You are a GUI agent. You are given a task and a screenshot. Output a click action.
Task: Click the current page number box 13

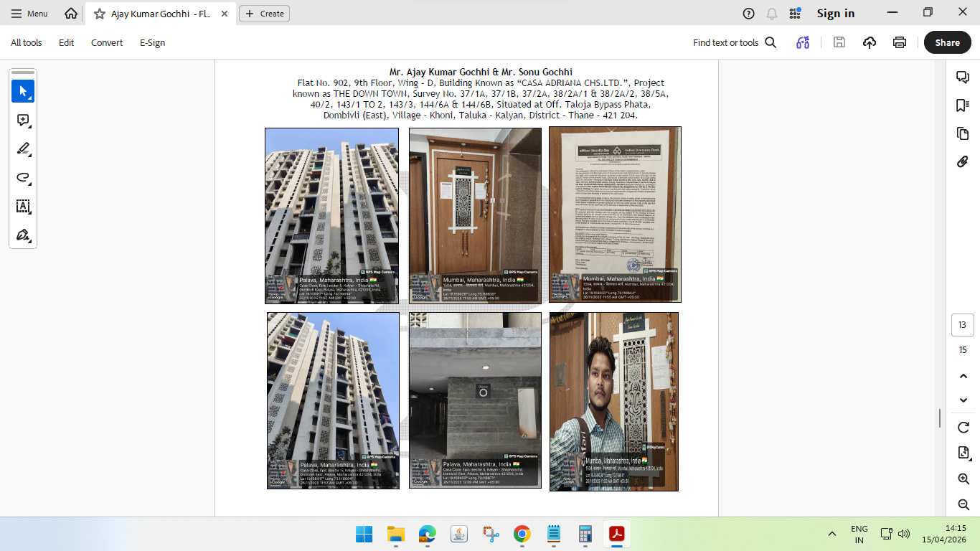point(963,325)
